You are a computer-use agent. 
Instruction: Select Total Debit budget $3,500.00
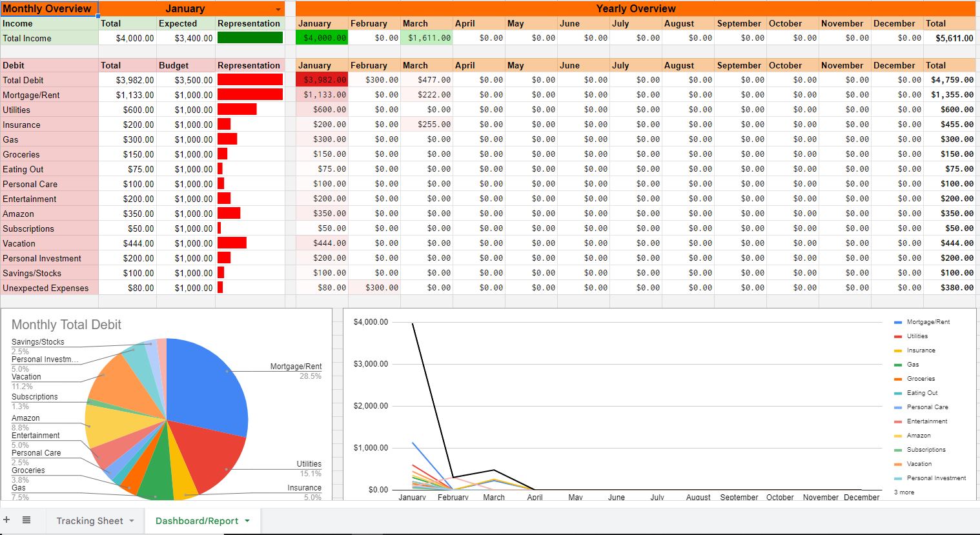tap(186, 80)
